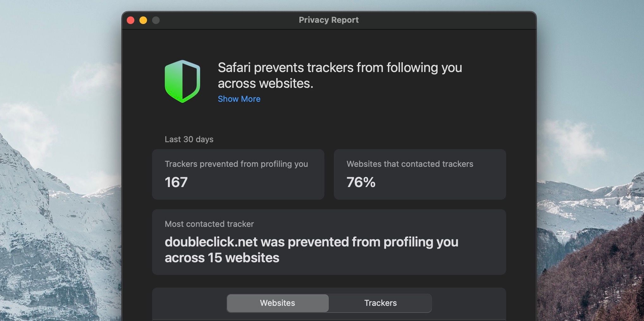
Task: Click the green privacy shield icon
Action: 182,81
